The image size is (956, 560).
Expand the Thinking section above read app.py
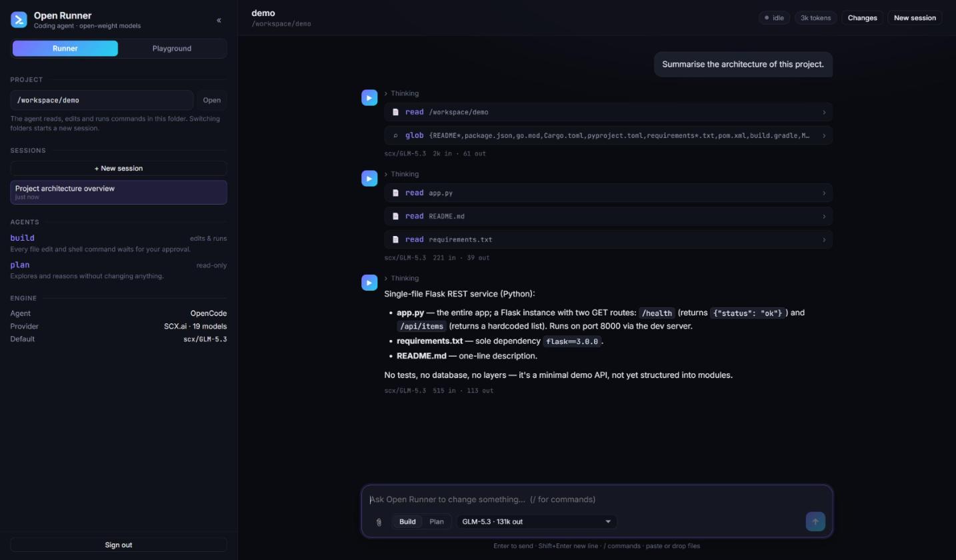[x=401, y=175]
